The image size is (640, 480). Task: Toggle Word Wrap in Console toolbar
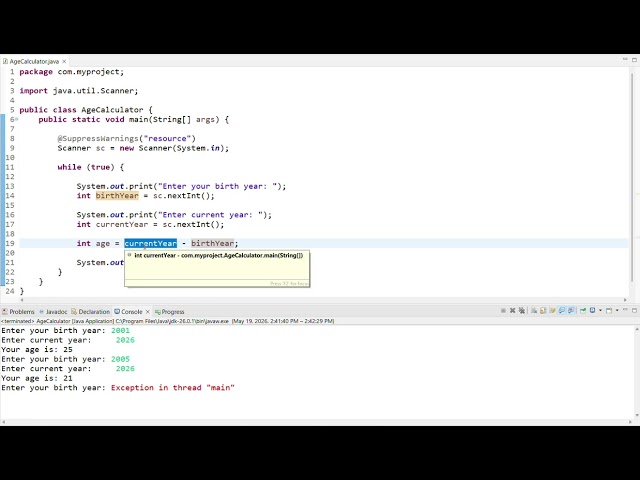pyautogui.click(x=552, y=311)
